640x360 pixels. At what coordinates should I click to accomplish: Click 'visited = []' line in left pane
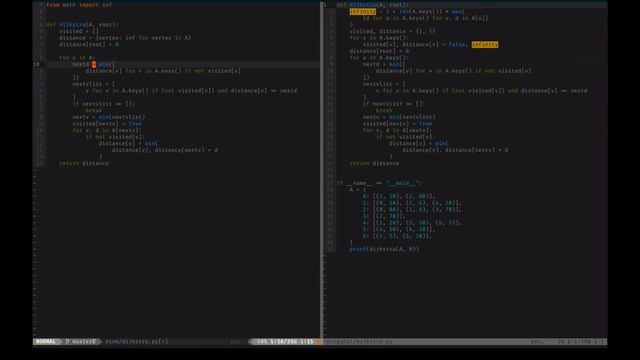(x=79, y=31)
